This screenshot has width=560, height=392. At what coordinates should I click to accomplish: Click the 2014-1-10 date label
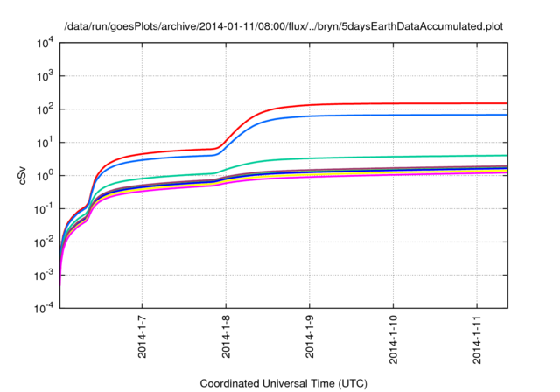point(393,339)
